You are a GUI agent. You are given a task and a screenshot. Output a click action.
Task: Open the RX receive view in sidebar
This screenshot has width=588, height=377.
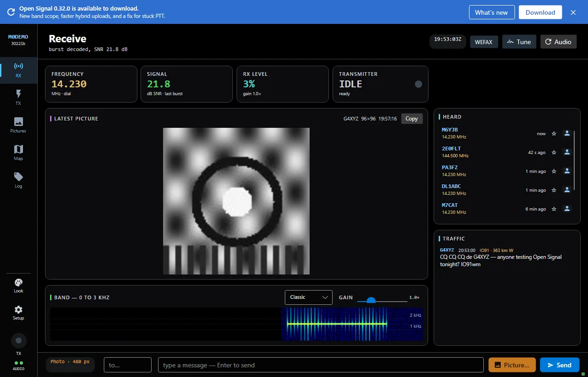pyautogui.click(x=18, y=70)
